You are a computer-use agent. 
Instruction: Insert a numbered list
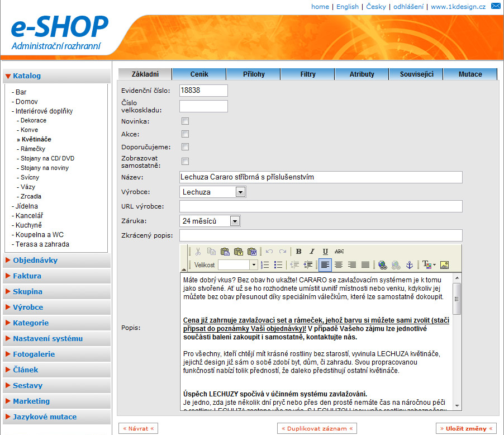(x=265, y=265)
